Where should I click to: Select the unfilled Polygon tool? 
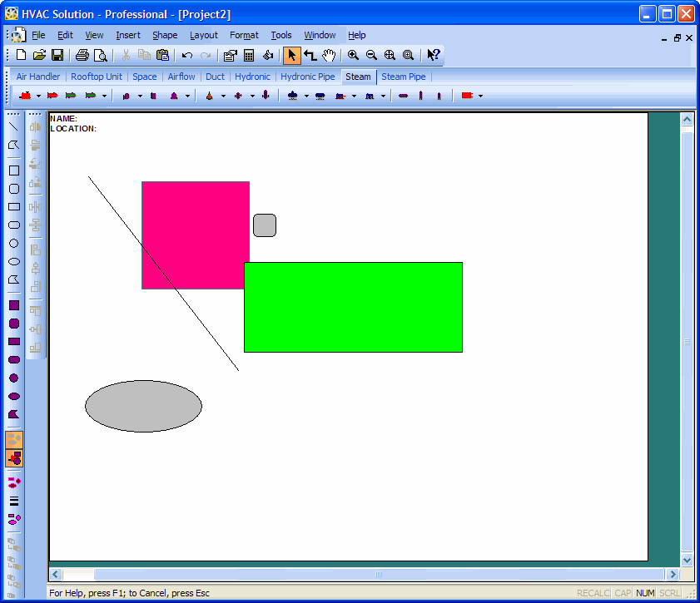click(x=14, y=279)
